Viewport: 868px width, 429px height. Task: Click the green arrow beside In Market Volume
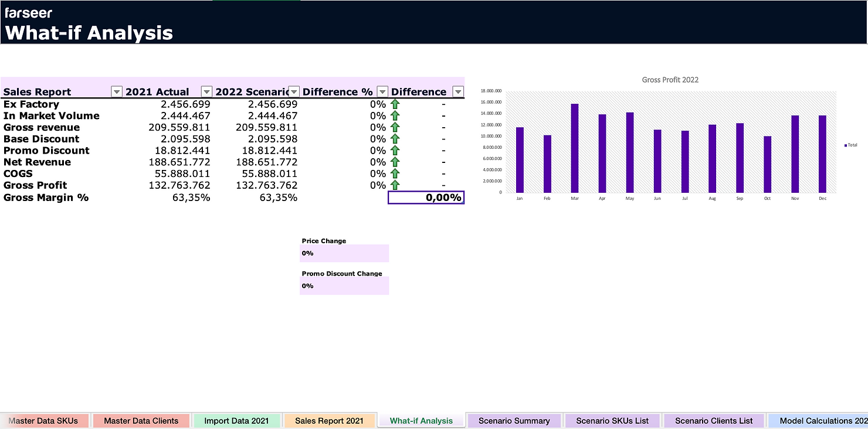395,115
